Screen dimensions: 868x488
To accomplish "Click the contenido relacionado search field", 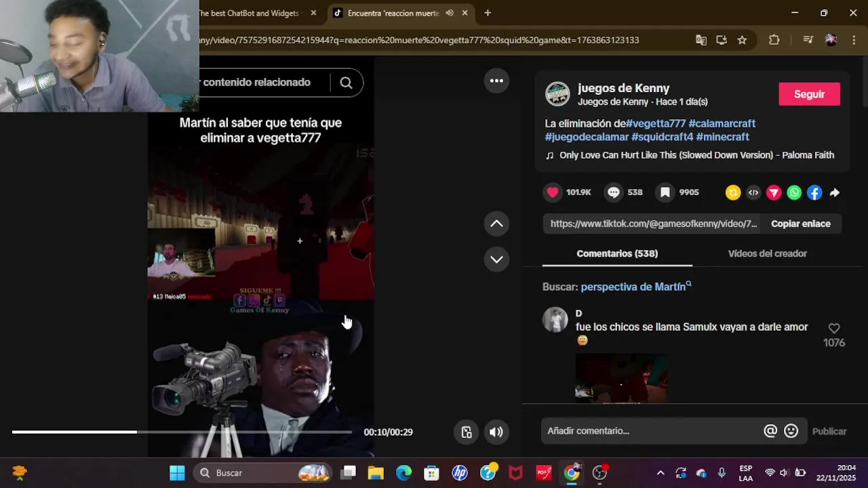I will click(x=264, y=82).
